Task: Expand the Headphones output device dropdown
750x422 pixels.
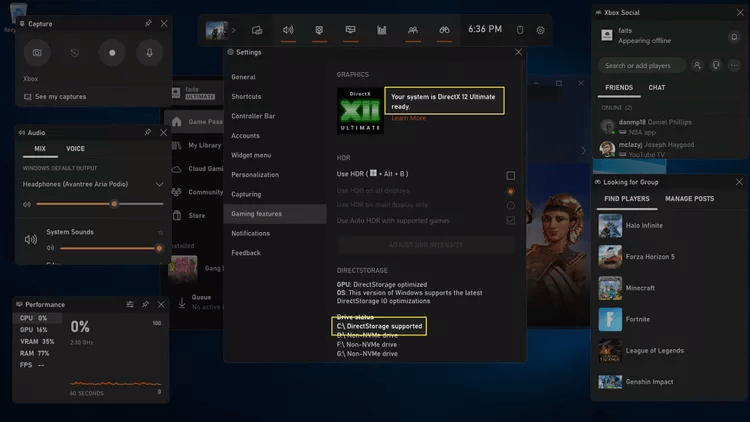Action: (159, 184)
